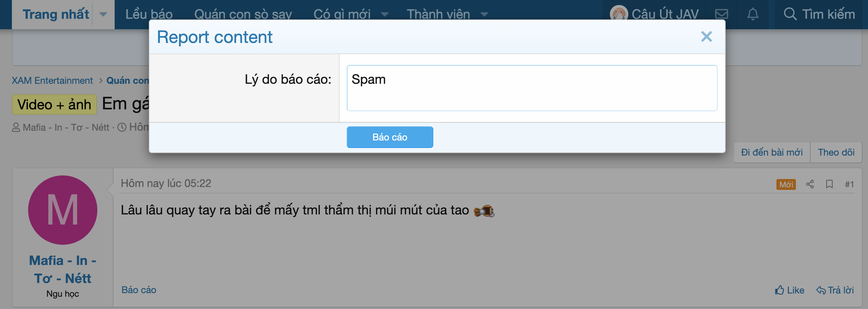This screenshot has height=309, width=868.
Task: Submit the report with Báo cáo button
Action: click(390, 137)
